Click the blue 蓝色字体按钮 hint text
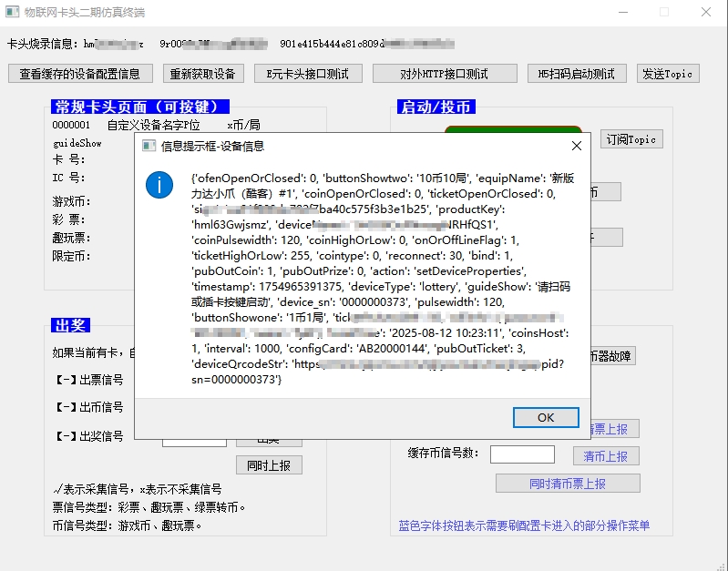 coord(524,525)
